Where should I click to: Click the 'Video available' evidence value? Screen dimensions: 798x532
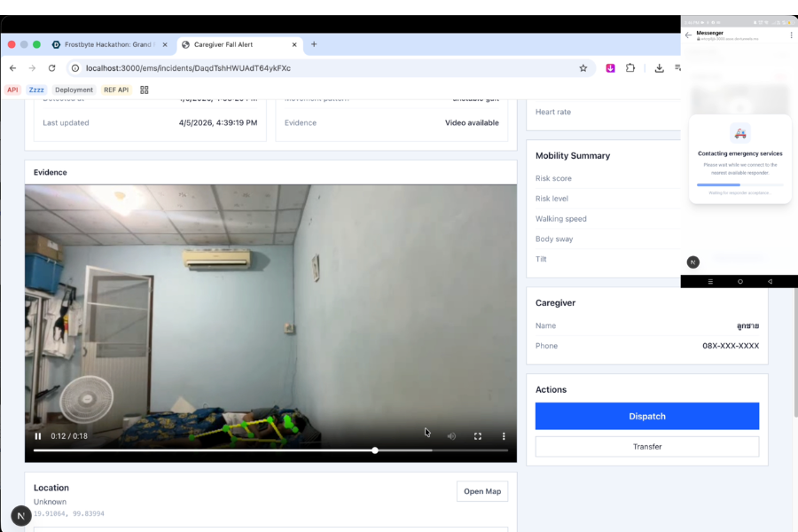click(472, 122)
